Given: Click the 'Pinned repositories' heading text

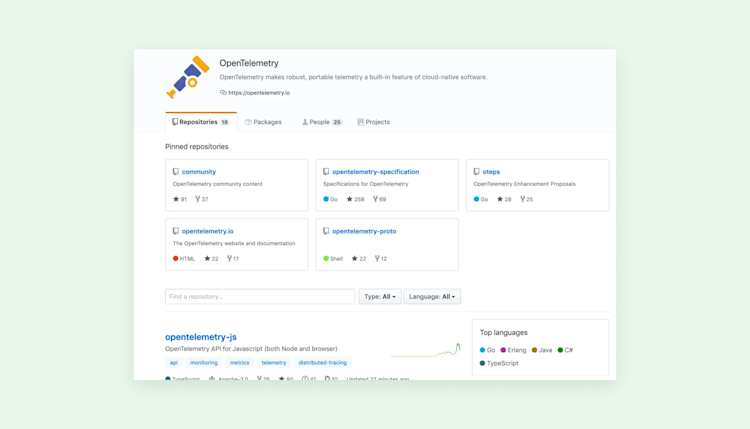Looking at the screenshot, I should pyautogui.click(x=197, y=147).
